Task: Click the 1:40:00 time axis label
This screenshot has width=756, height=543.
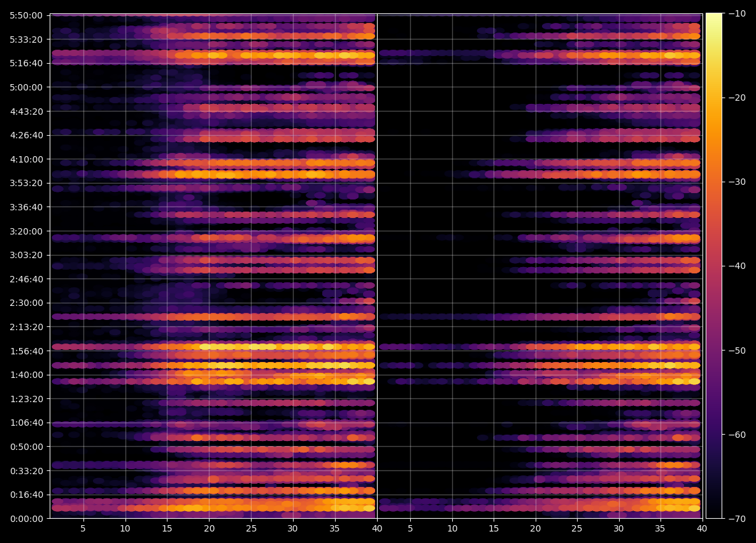Action: 27,375
